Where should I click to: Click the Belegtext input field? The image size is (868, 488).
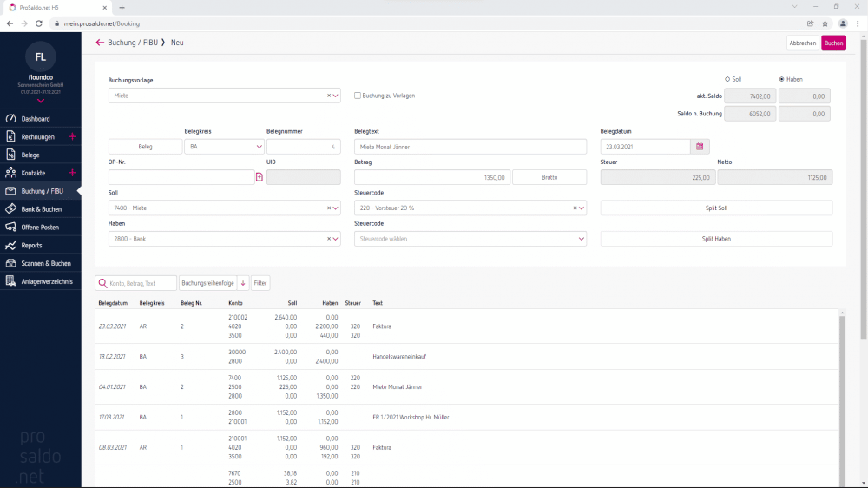(x=470, y=147)
